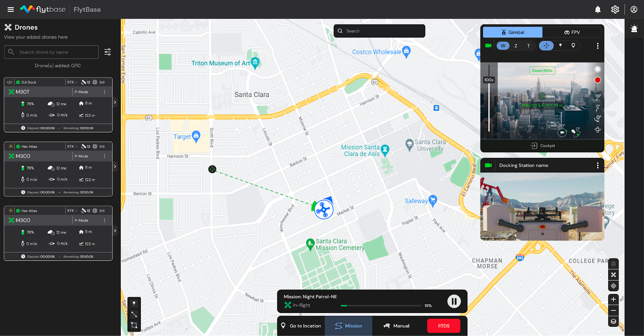Screen dimensions: 644x336
Task: Expand the M30T drone card arrow
Action: [115, 102]
